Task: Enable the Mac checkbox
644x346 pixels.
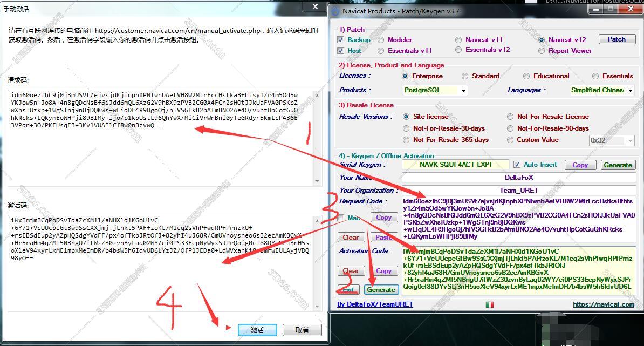Action: (x=341, y=218)
